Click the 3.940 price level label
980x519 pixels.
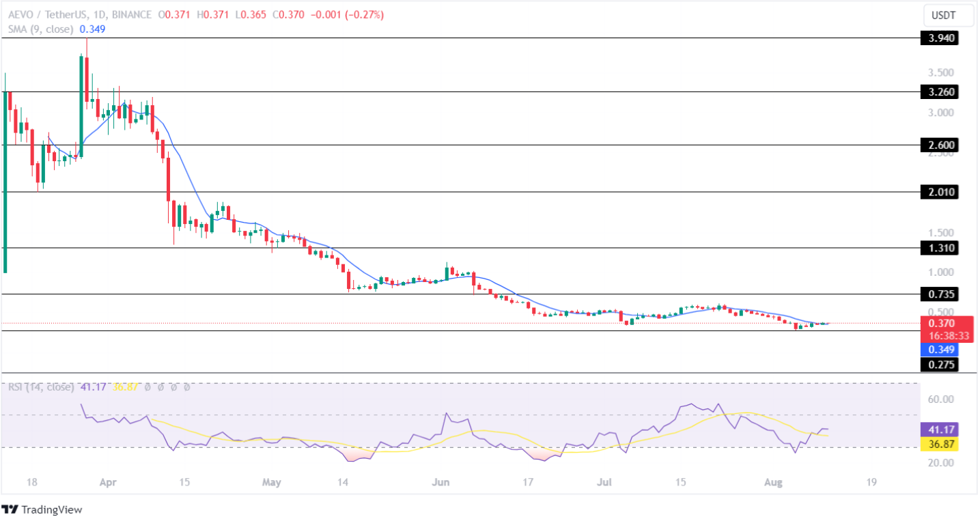coord(938,38)
